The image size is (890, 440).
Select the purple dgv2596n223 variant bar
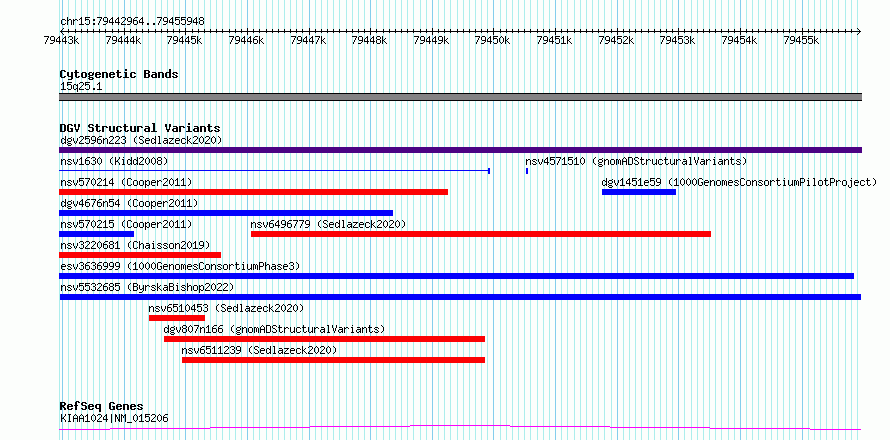click(460, 150)
